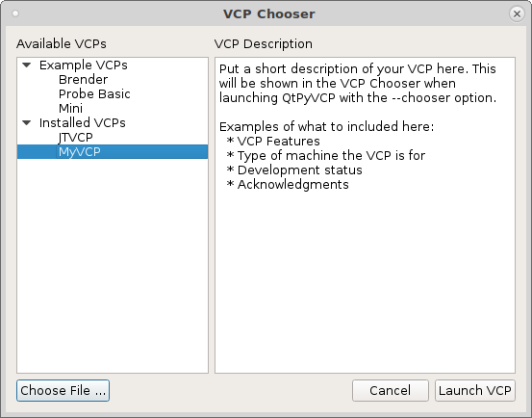
Task: Click empty space below MyVCP in the list
Action: point(113,265)
